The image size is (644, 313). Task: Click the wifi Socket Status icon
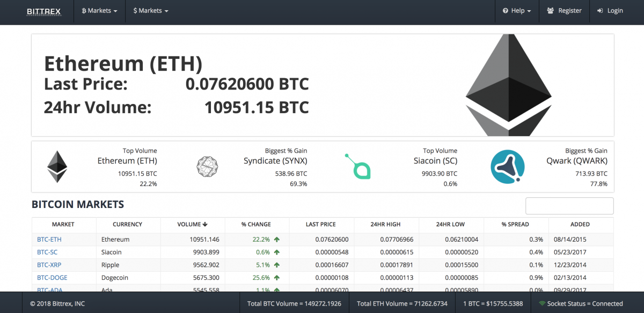pyautogui.click(x=543, y=303)
